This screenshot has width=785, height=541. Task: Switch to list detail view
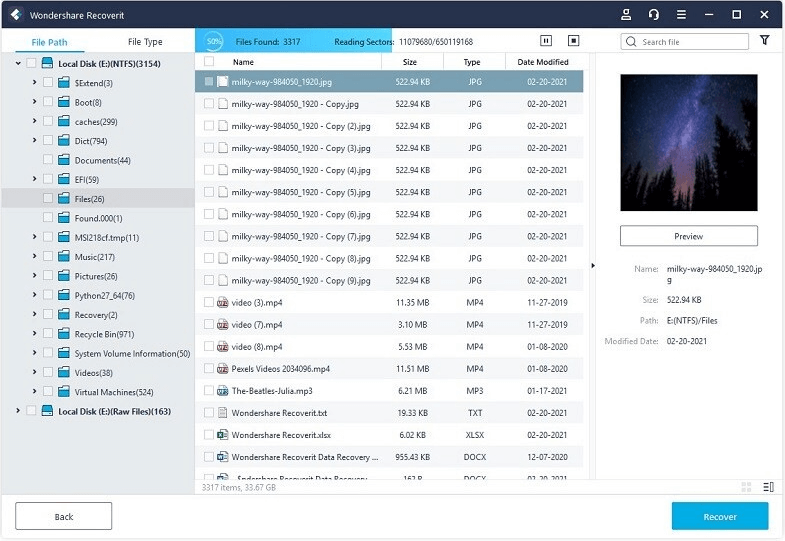768,487
